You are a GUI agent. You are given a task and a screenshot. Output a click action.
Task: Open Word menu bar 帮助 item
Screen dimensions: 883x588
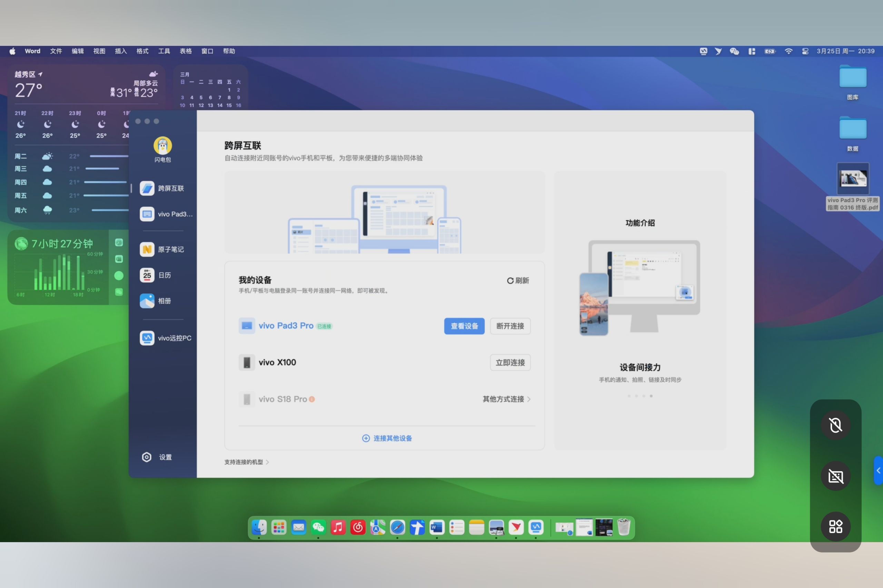coord(230,51)
